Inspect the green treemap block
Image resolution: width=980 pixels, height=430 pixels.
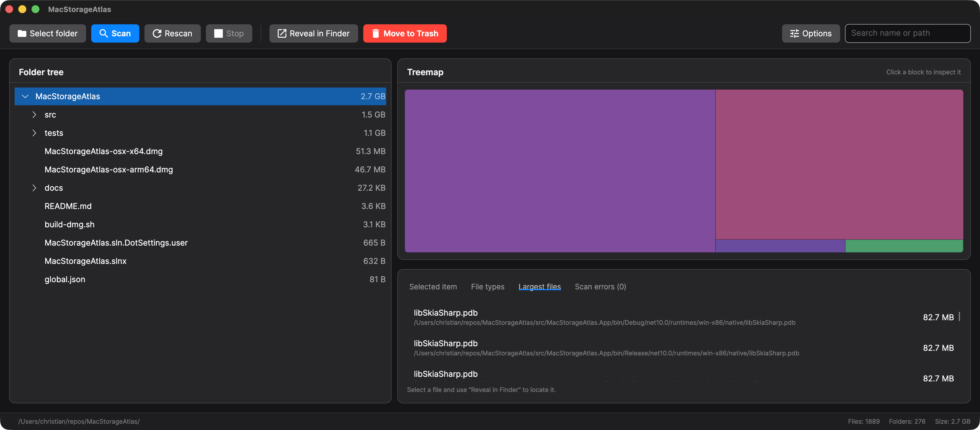[x=904, y=246]
